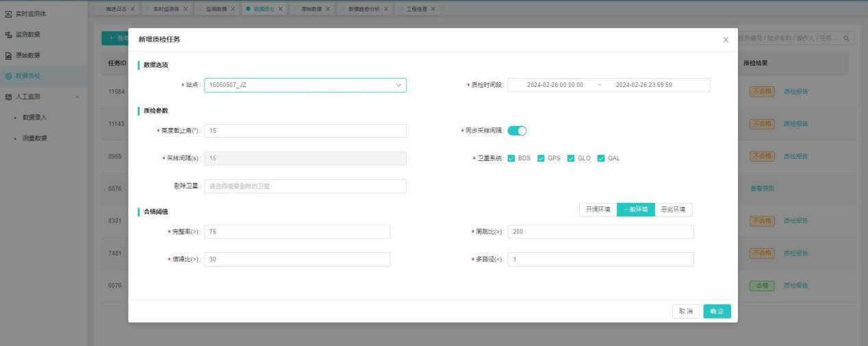This screenshot has width=868, height=346.
Task: Click the 取消 button
Action: (x=685, y=312)
